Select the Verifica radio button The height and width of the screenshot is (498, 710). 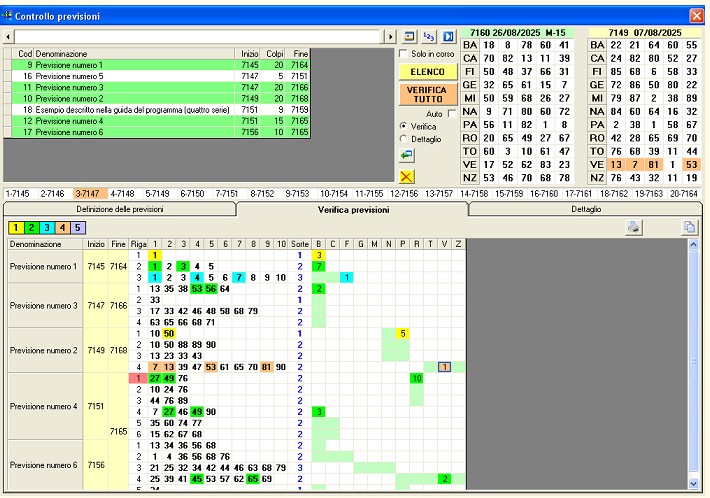(403, 126)
